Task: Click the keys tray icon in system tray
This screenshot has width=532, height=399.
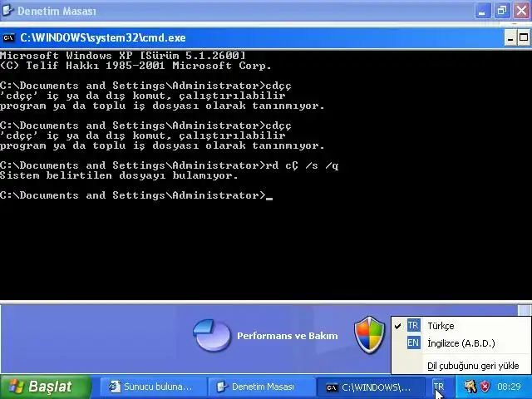Action: [470, 387]
